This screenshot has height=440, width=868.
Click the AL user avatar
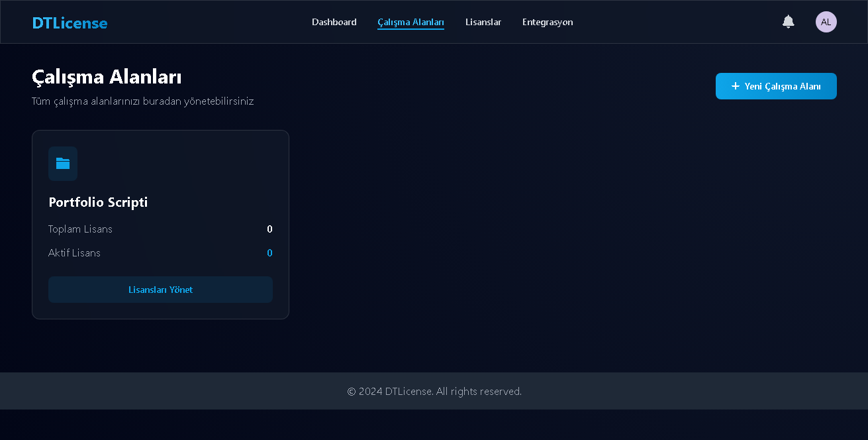(x=826, y=22)
